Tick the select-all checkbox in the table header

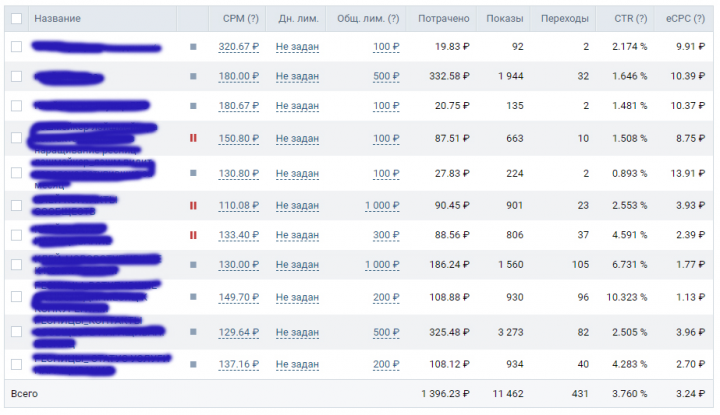(17, 19)
